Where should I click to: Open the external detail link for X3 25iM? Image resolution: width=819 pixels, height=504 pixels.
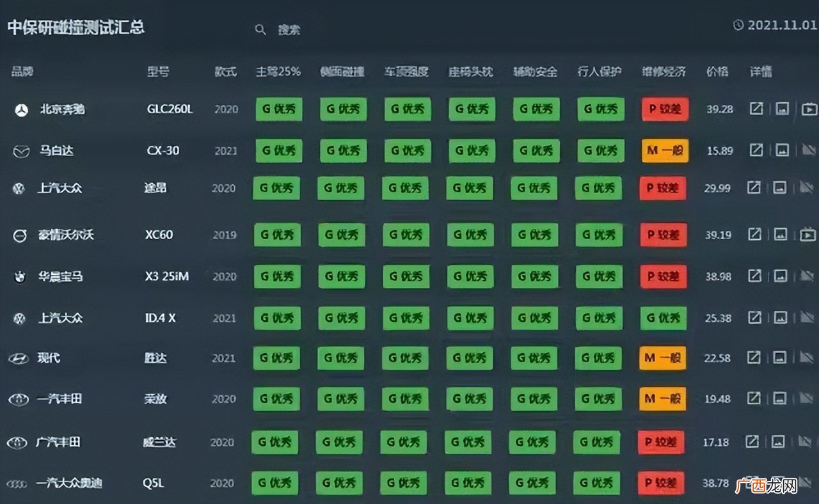(x=755, y=276)
